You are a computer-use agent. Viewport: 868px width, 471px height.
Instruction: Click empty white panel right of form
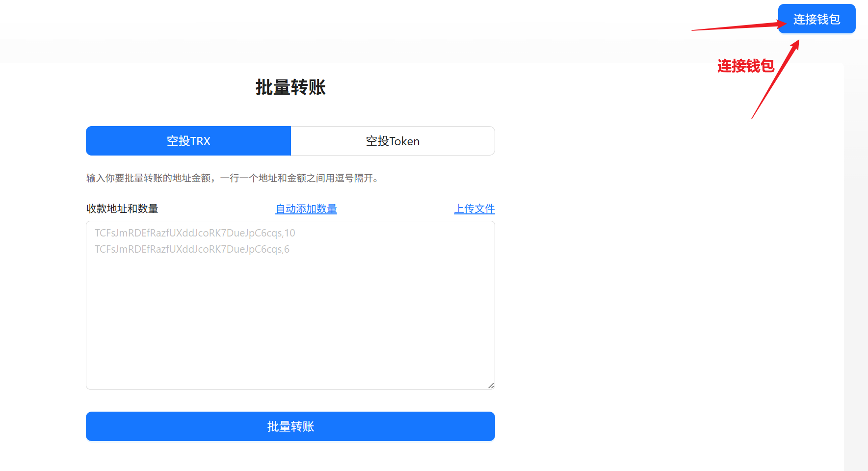coord(662,270)
